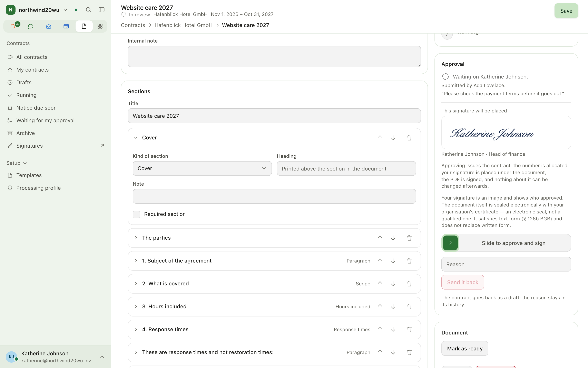Click the search magnifier icon
This screenshot has width=588, height=368.
point(88,10)
